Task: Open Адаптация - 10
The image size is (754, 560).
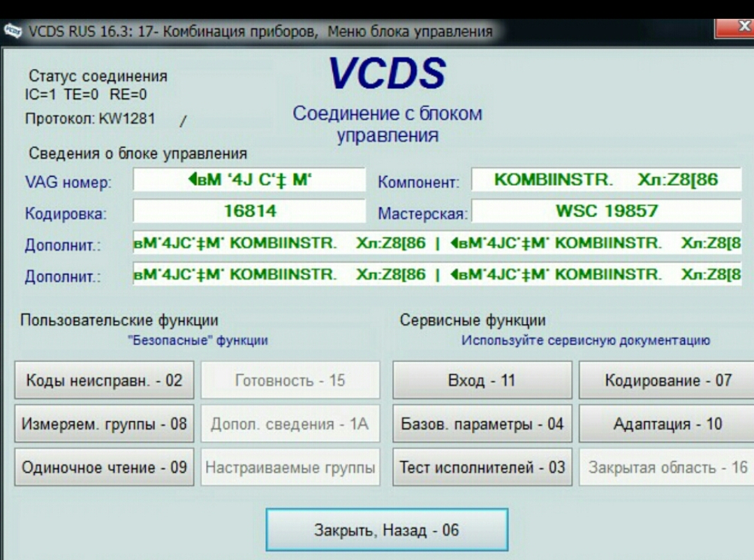Action: click(668, 424)
